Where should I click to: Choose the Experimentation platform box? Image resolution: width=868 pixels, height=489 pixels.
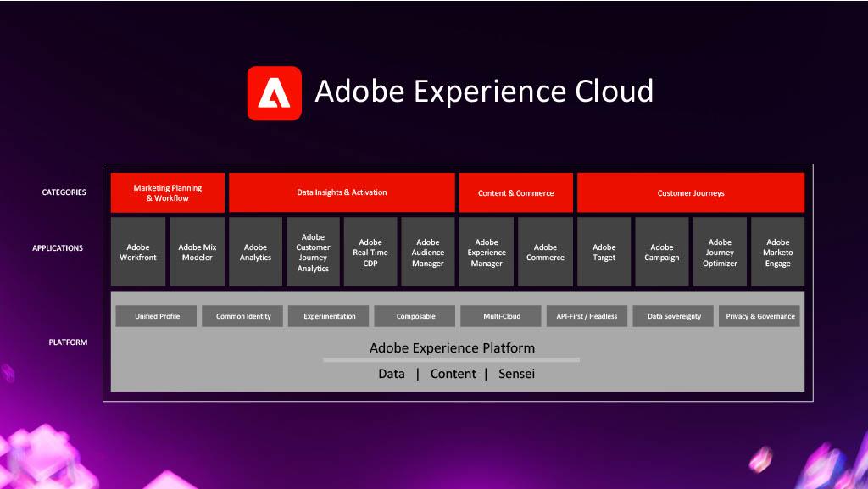[x=329, y=316]
